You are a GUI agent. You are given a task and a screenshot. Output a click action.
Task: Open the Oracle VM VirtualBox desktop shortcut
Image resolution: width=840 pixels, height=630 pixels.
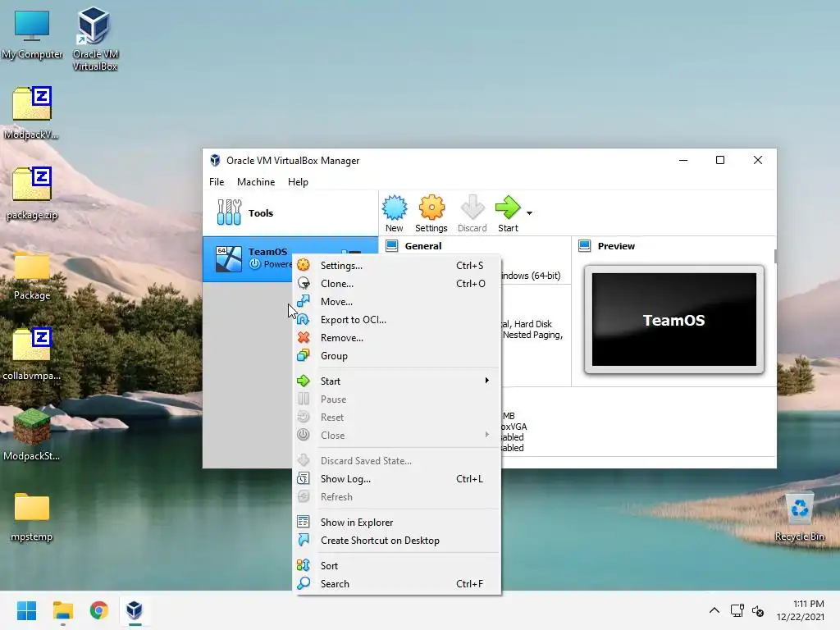pos(95,39)
